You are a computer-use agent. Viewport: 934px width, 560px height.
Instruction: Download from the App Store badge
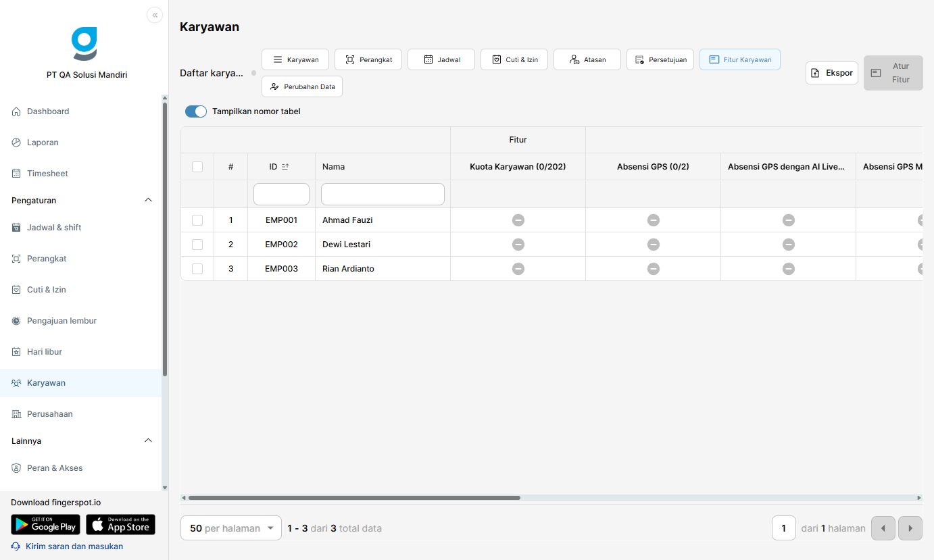(120, 525)
